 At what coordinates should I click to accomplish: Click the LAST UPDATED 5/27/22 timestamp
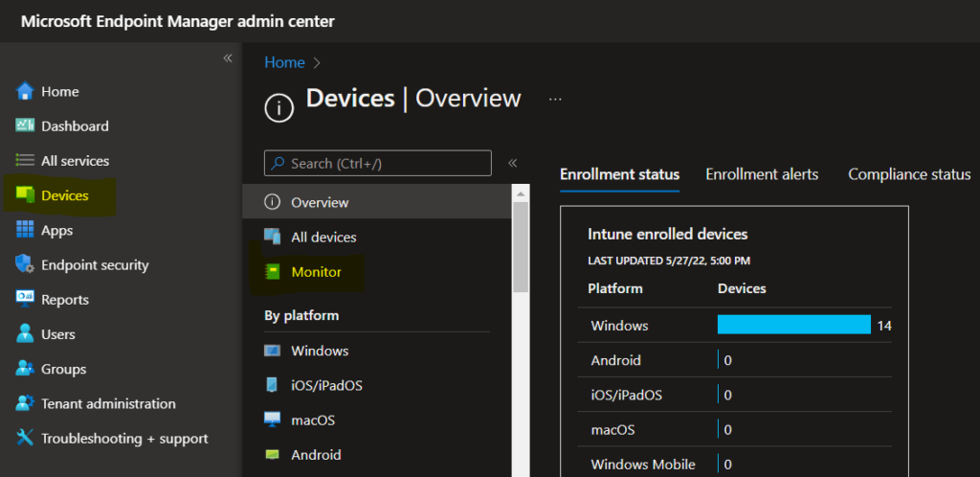(669, 261)
